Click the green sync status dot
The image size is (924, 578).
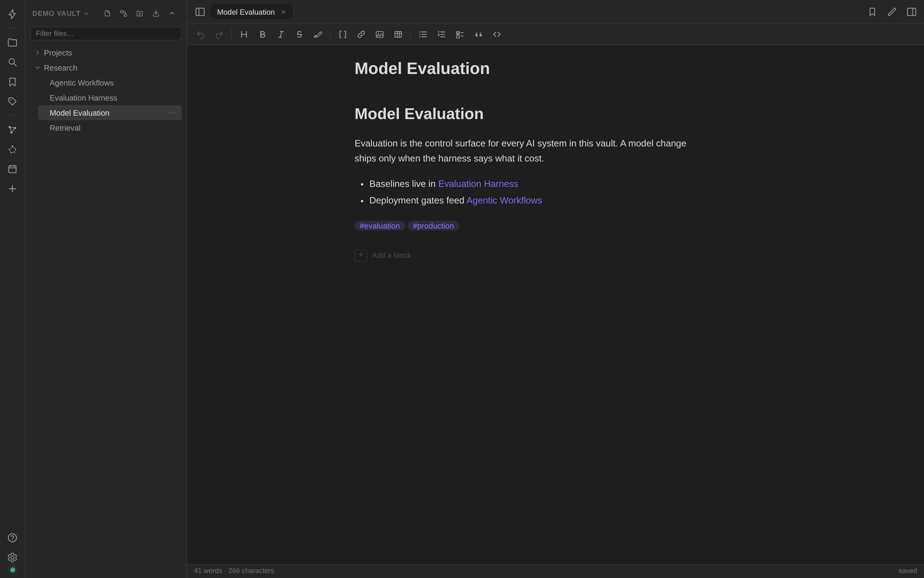pyautogui.click(x=13, y=570)
